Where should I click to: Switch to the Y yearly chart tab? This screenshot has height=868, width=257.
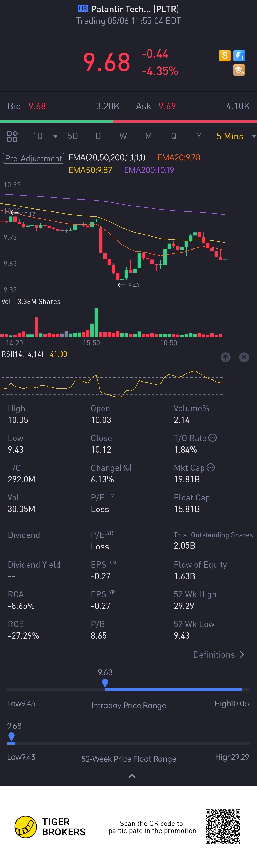point(199,136)
